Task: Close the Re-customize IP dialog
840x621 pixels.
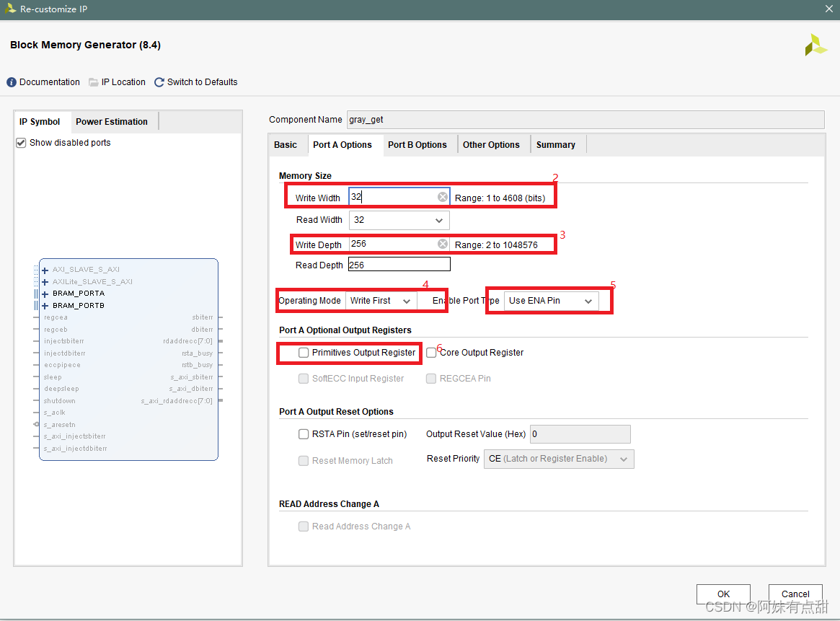Action: [828, 9]
